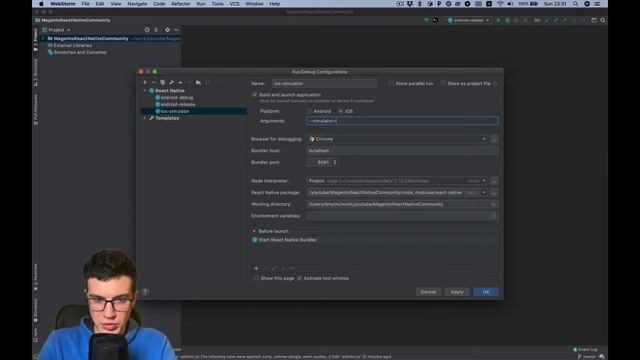Click the Cancel button

(x=428, y=292)
